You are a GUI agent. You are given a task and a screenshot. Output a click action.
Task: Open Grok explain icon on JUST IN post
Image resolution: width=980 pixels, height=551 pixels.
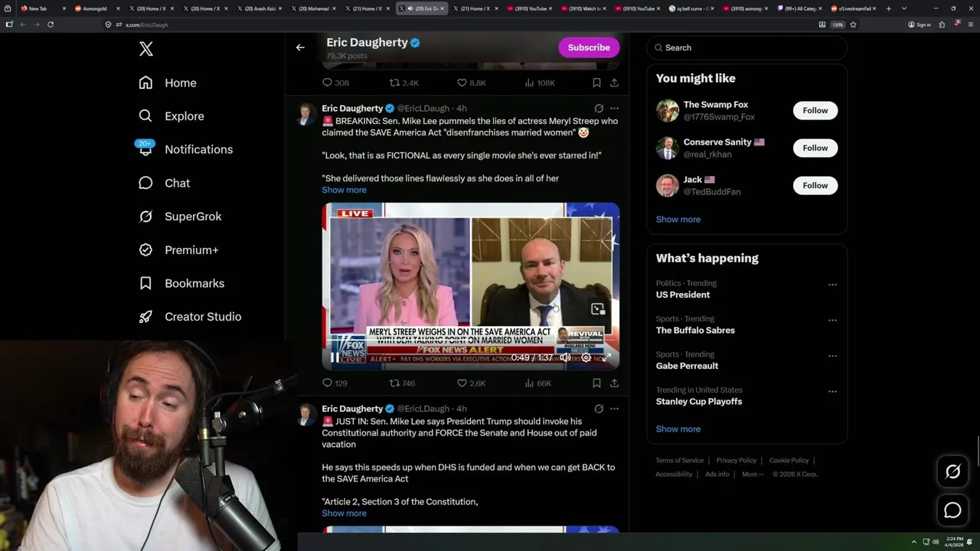pyautogui.click(x=599, y=409)
